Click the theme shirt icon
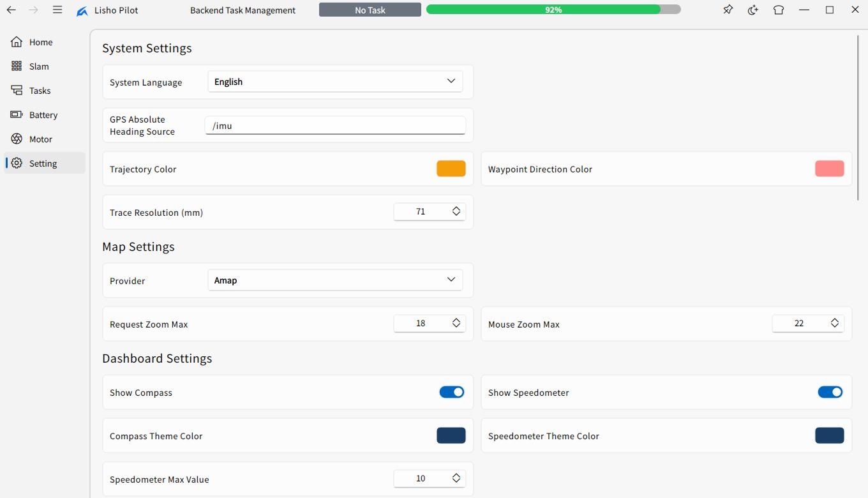The height and width of the screenshot is (498, 868). click(x=779, y=10)
